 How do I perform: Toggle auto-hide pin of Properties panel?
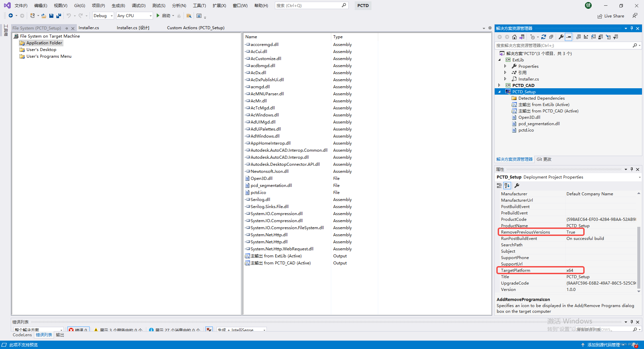click(x=632, y=169)
